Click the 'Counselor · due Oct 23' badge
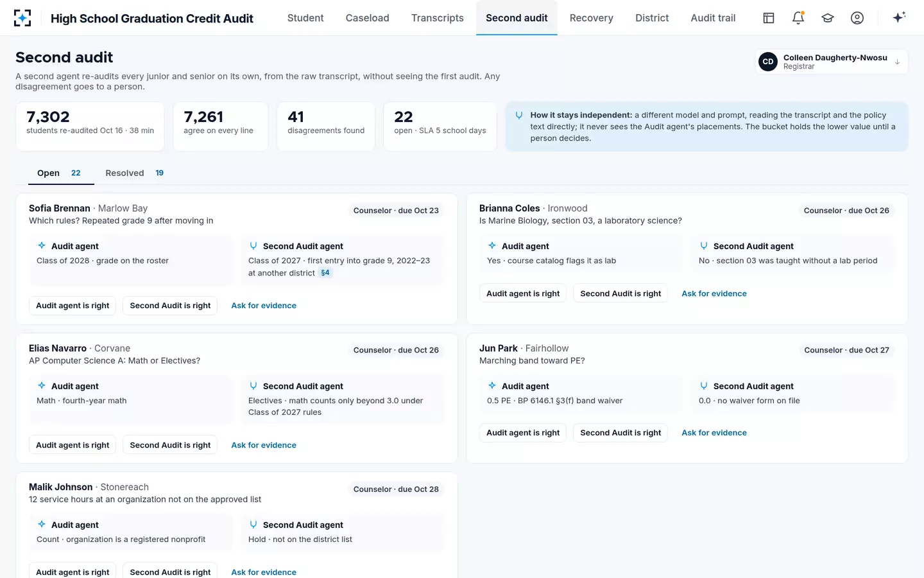This screenshot has height=578, width=924. pyautogui.click(x=396, y=211)
